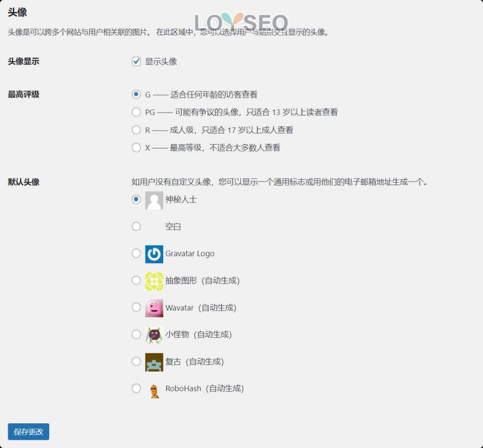
Task: Click the 抽象图形 abstract avatar thumbnail
Action: pyautogui.click(x=153, y=280)
